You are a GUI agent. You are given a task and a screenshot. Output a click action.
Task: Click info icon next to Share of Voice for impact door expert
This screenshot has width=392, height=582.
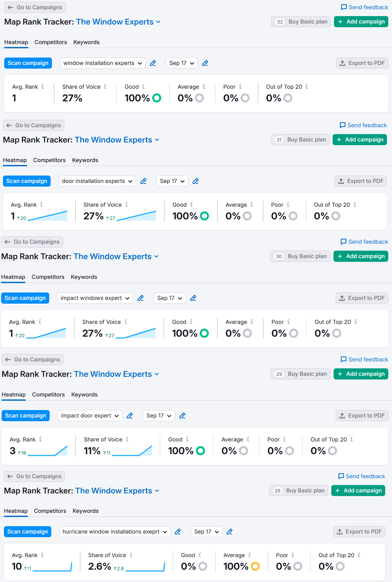[x=127, y=439]
